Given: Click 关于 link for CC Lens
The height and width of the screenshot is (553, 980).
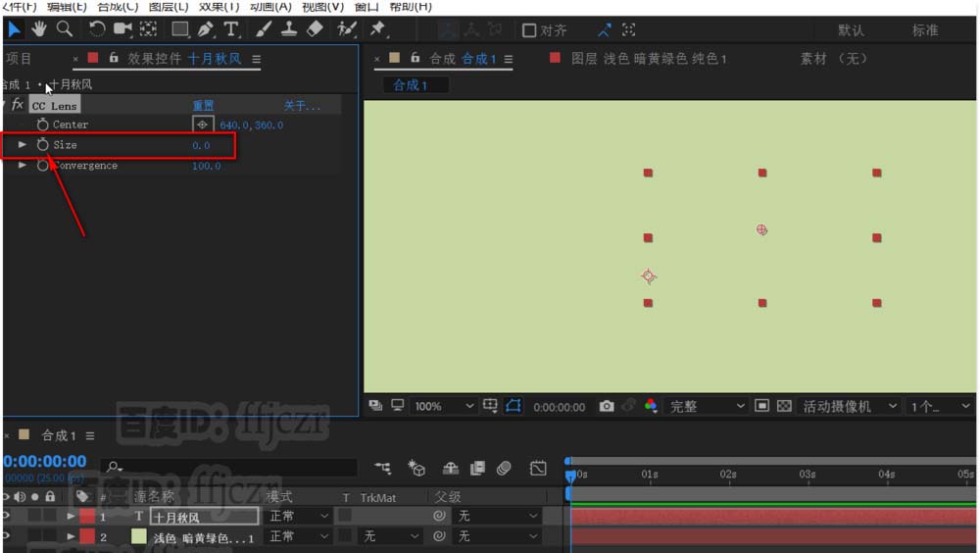Looking at the screenshot, I should pos(302,105).
